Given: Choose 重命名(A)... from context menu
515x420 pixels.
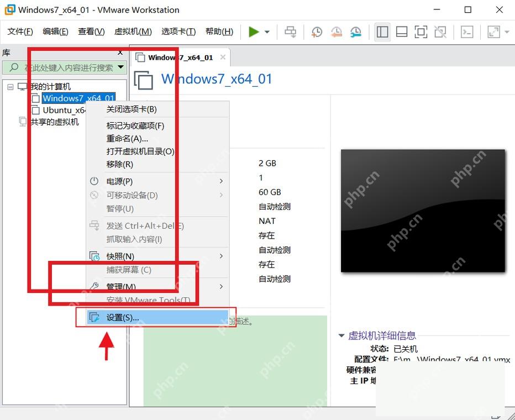Looking at the screenshot, I should tap(157, 139).
